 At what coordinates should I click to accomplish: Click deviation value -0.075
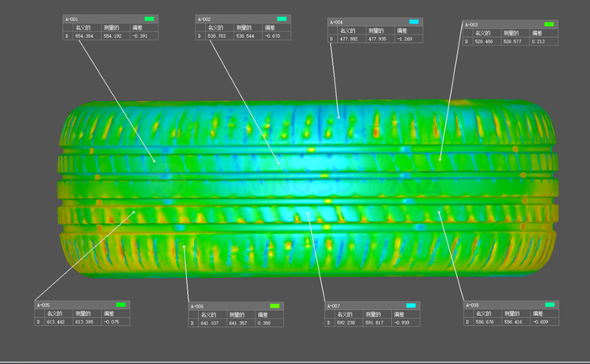(x=111, y=322)
